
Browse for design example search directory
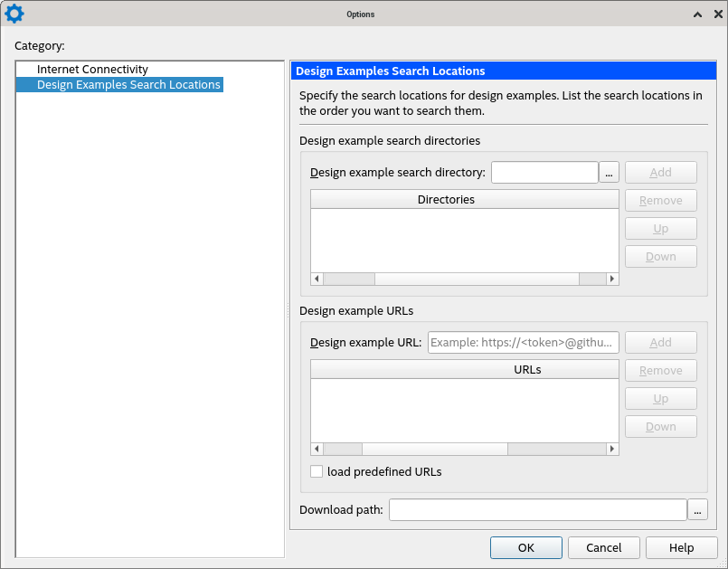[609, 172]
